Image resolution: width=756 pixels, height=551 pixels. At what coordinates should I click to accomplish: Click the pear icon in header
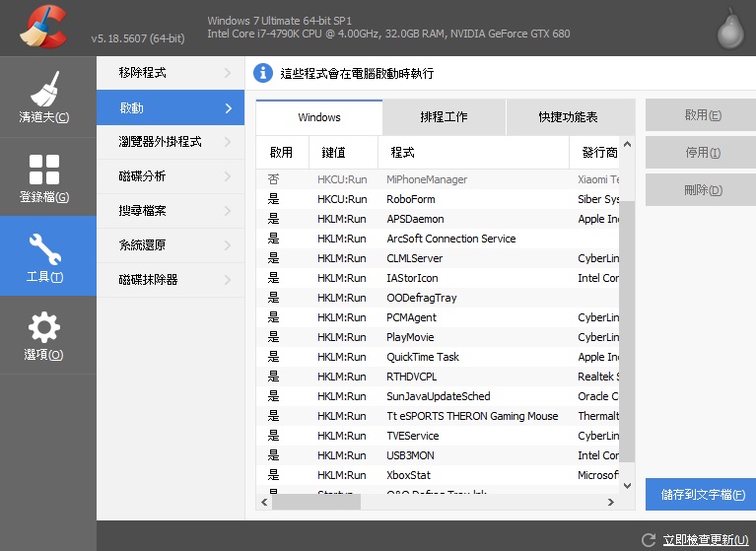[x=730, y=29]
